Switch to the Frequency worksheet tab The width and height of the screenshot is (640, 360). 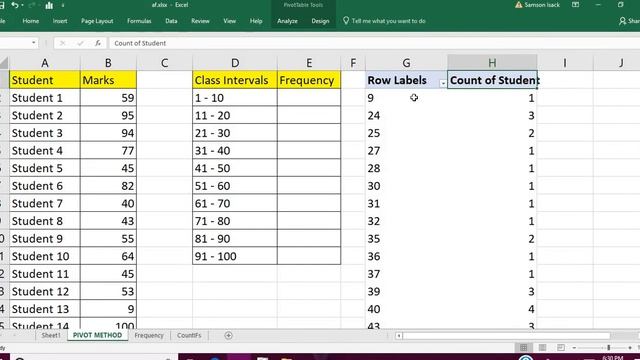click(x=149, y=335)
